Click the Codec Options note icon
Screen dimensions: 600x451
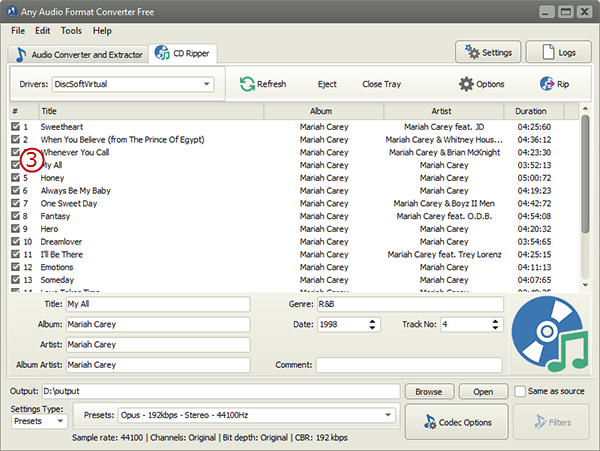pos(429,422)
